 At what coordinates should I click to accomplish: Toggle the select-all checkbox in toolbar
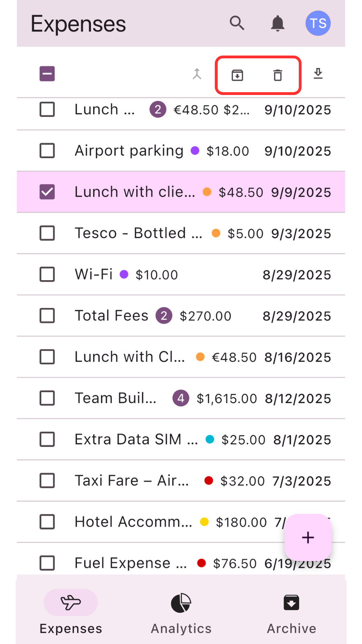point(47,74)
